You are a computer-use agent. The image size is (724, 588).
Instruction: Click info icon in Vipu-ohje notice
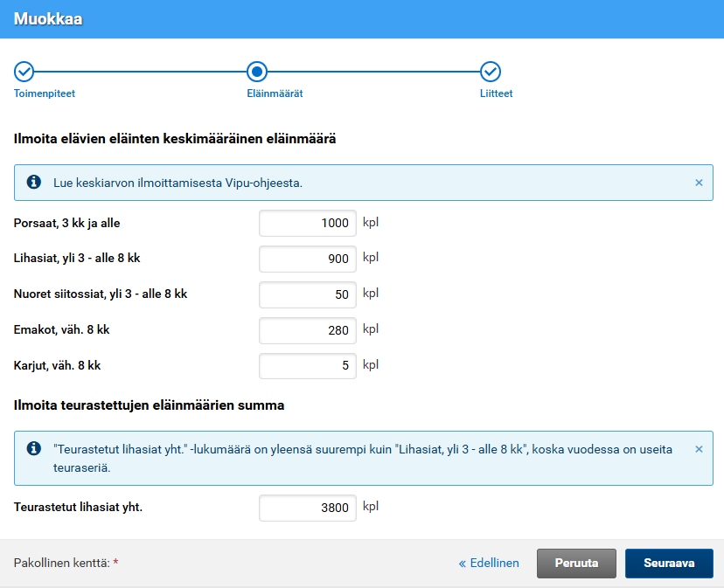click(34, 183)
